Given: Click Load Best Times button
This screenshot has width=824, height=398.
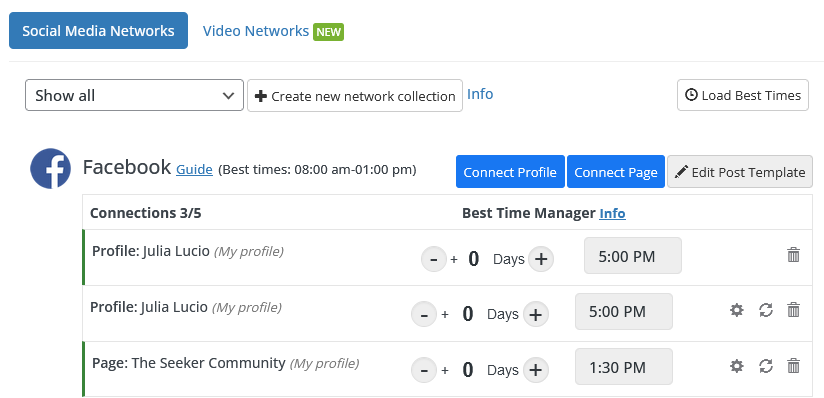Looking at the screenshot, I should coord(743,95).
